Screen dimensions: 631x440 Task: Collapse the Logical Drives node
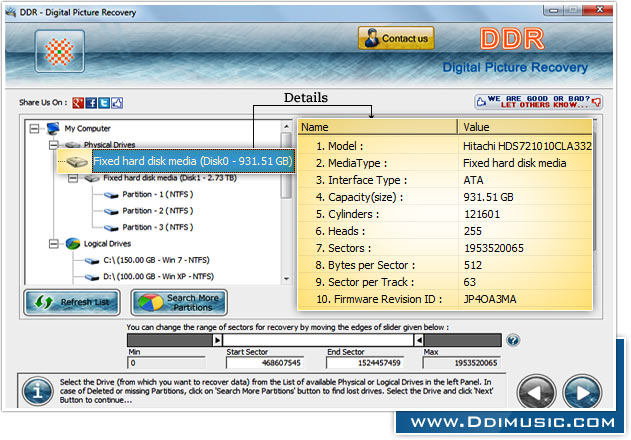click(54, 244)
